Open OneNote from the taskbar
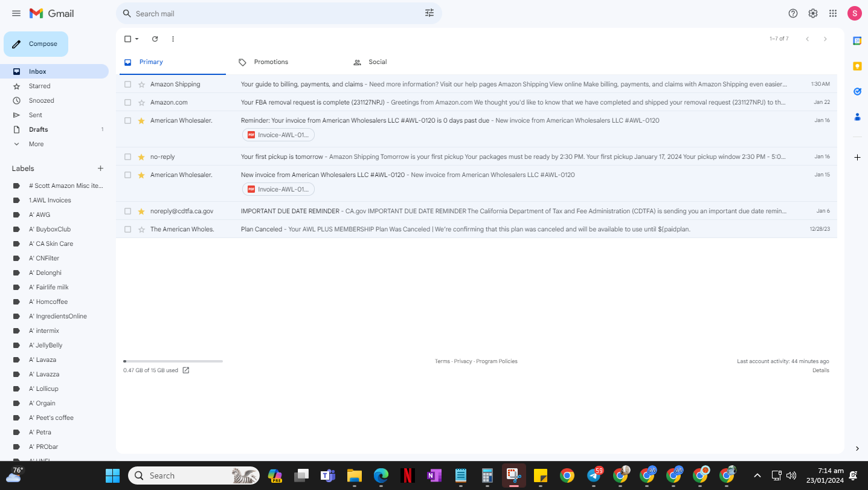 434,475
